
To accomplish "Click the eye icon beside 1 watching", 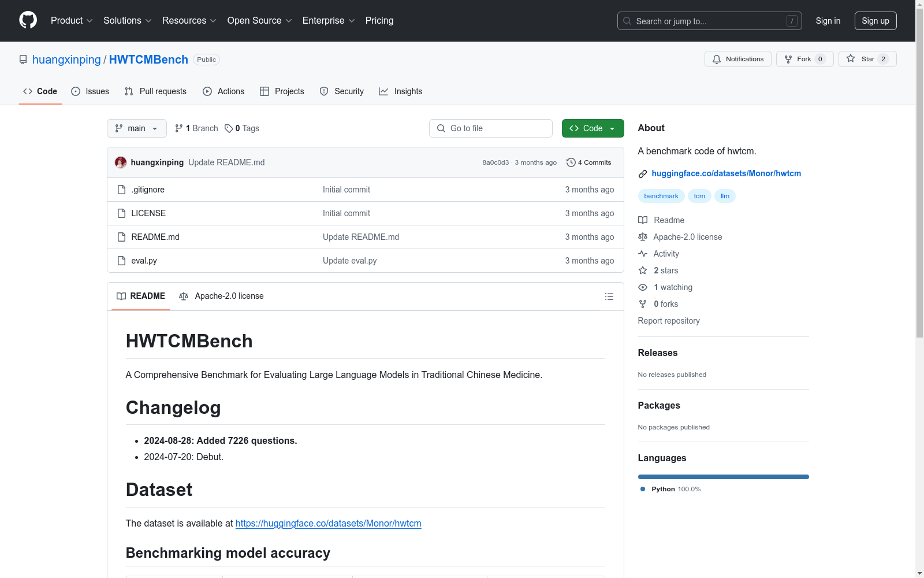I will pos(643,287).
